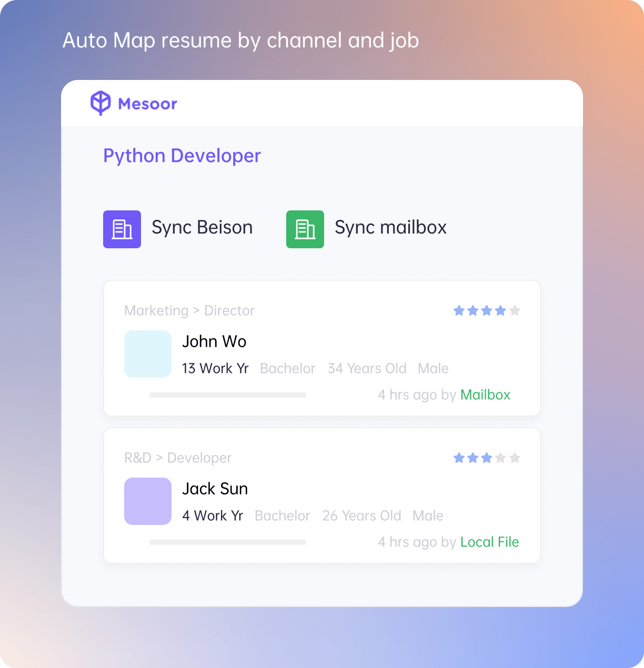Viewport: 644px width, 668px height.
Task: Click the Sync Beison label
Action: point(202,228)
